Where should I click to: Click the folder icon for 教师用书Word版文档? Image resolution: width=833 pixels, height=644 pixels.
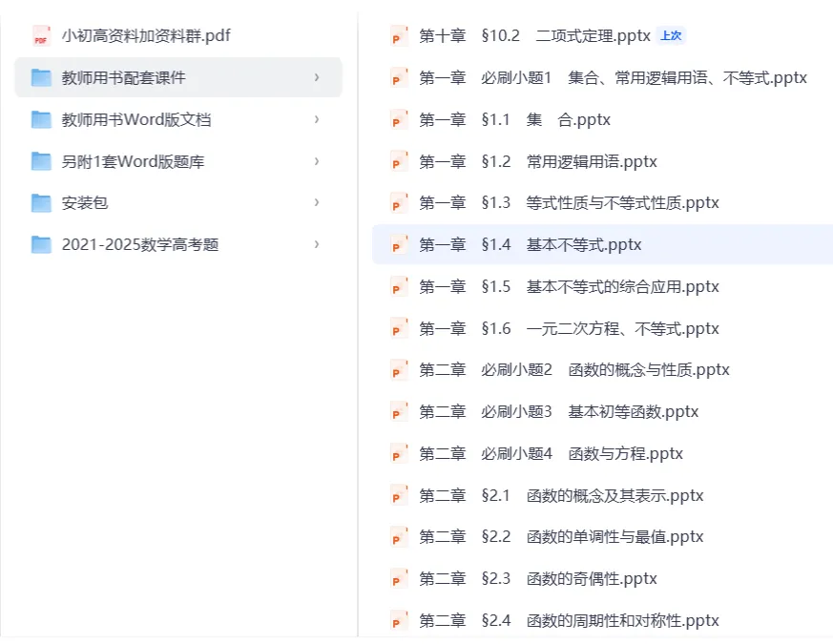41,119
